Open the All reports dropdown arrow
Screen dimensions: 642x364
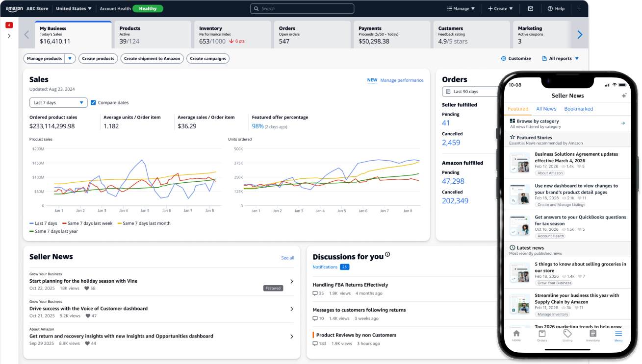pos(577,59)
